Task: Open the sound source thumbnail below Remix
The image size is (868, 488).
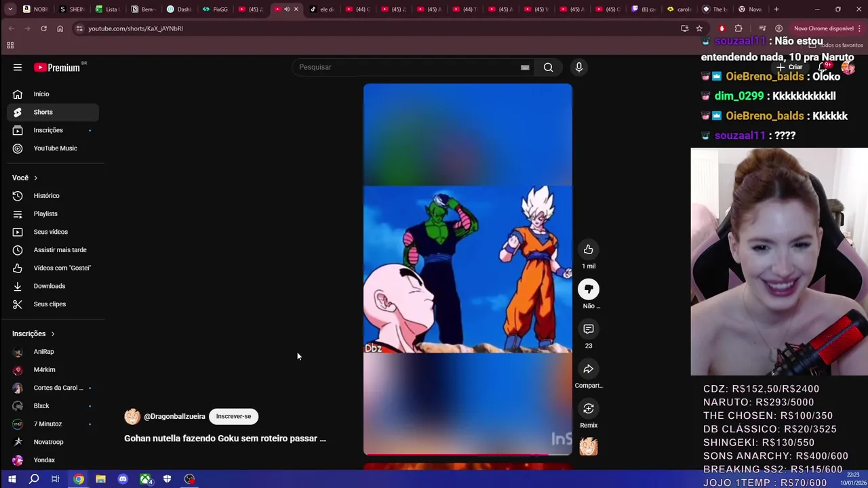Action: click(589, 447)
